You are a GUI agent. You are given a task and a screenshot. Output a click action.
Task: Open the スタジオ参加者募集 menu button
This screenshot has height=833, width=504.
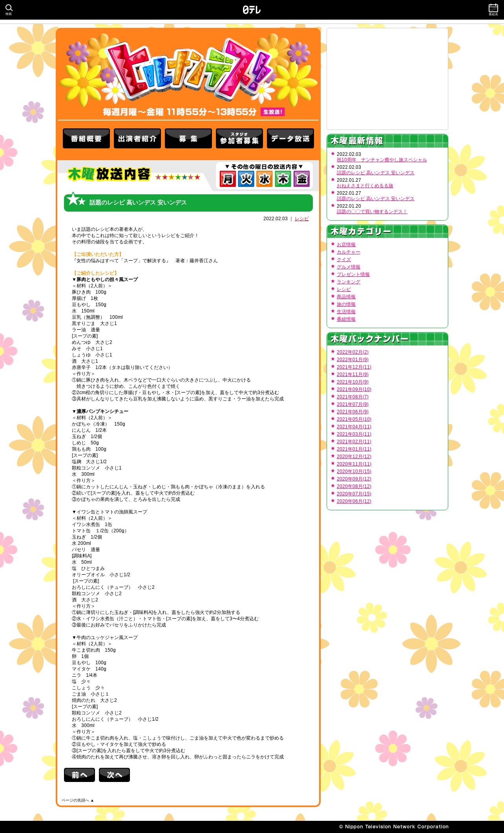coord(239,139)
